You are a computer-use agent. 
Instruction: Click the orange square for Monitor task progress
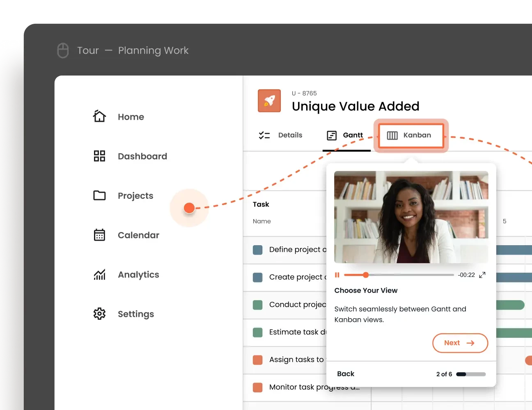258,387
